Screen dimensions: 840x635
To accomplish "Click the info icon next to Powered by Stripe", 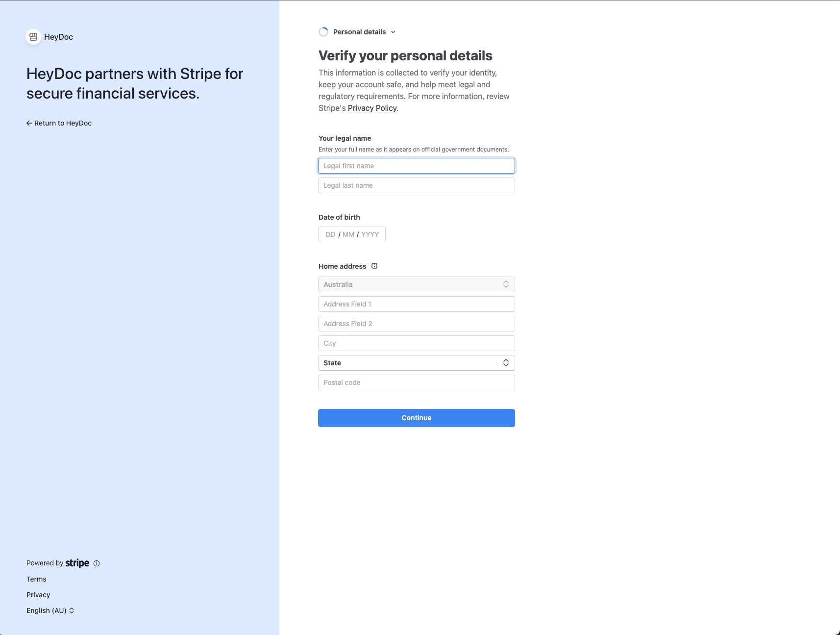I will [97, 563].
